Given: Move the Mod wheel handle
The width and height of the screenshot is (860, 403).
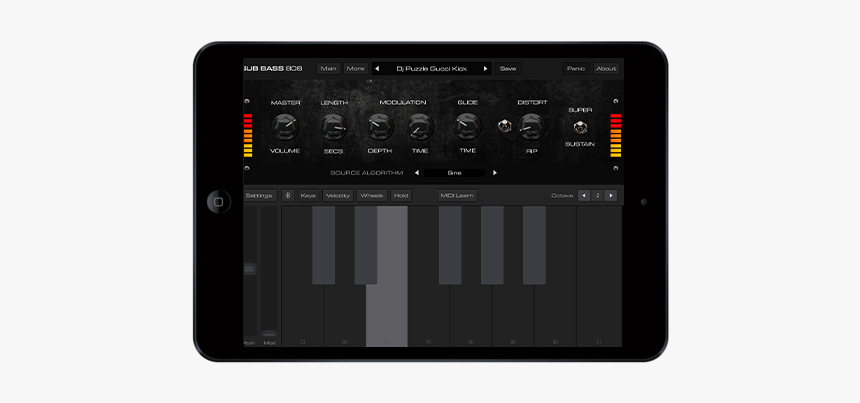Looking at the screenshot, I should 269,334.
